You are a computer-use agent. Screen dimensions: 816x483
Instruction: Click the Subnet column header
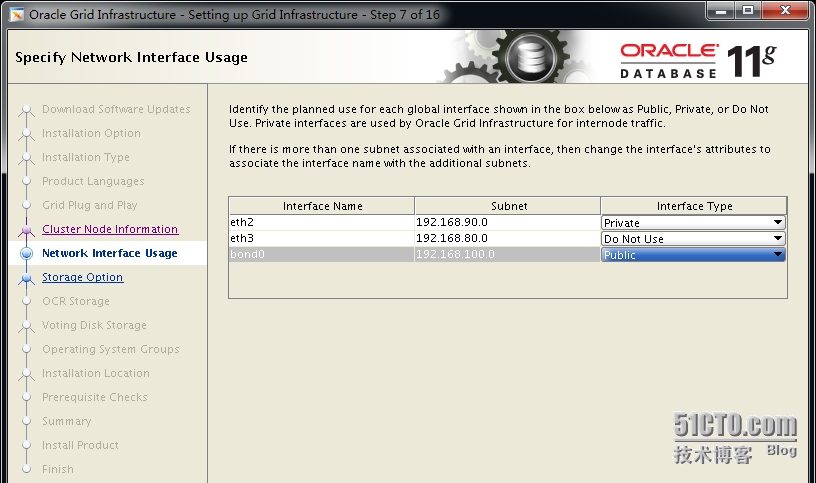[x=508, y=206]
